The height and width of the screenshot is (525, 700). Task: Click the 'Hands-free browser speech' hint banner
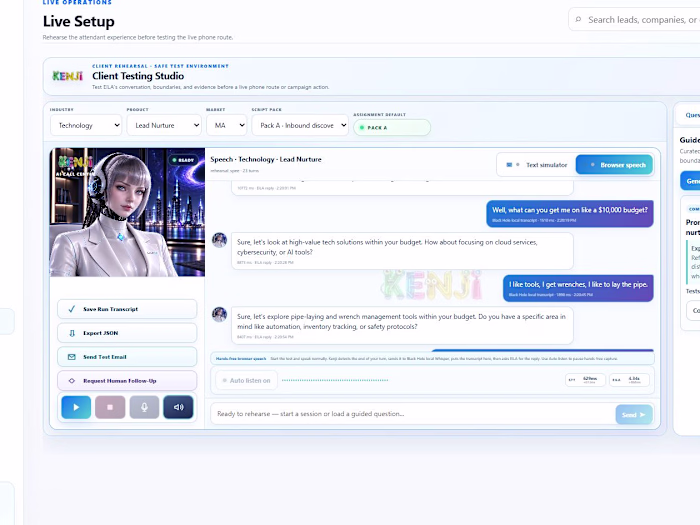tap(432, 358)
